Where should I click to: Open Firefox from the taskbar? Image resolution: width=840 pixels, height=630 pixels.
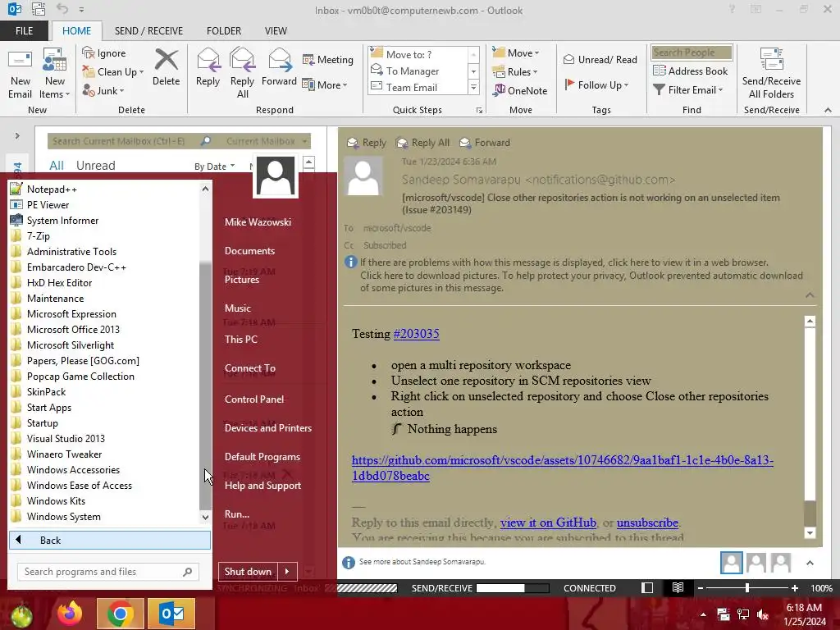pos(70,614)
